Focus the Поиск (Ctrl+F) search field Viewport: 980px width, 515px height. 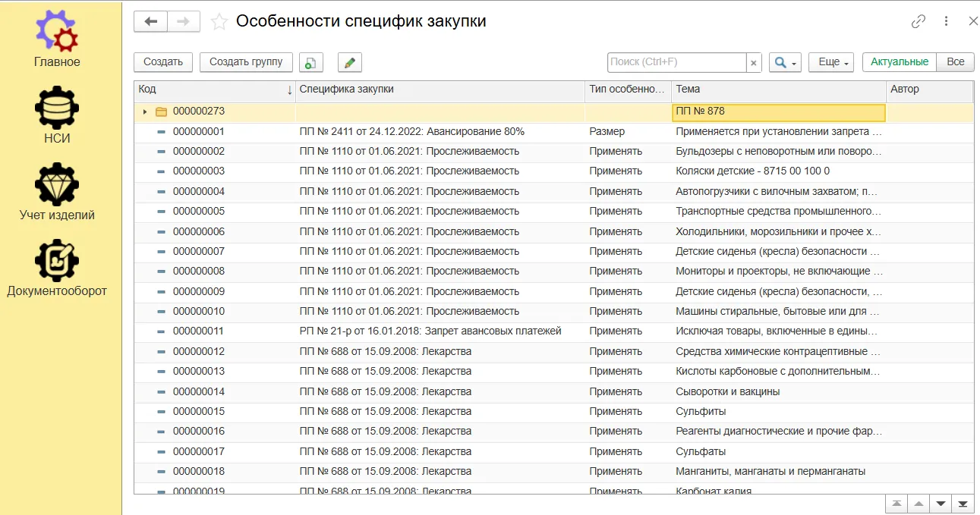[677, 63]
